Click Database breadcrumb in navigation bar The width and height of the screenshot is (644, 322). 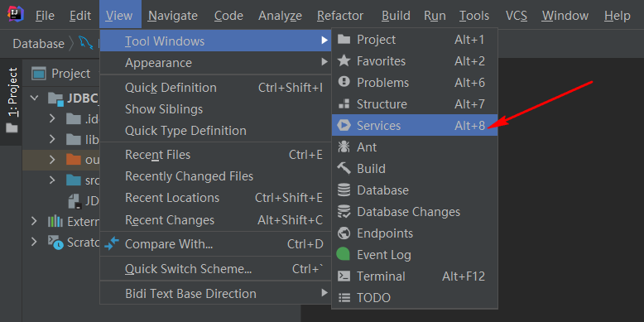click(x=39, y=44)
